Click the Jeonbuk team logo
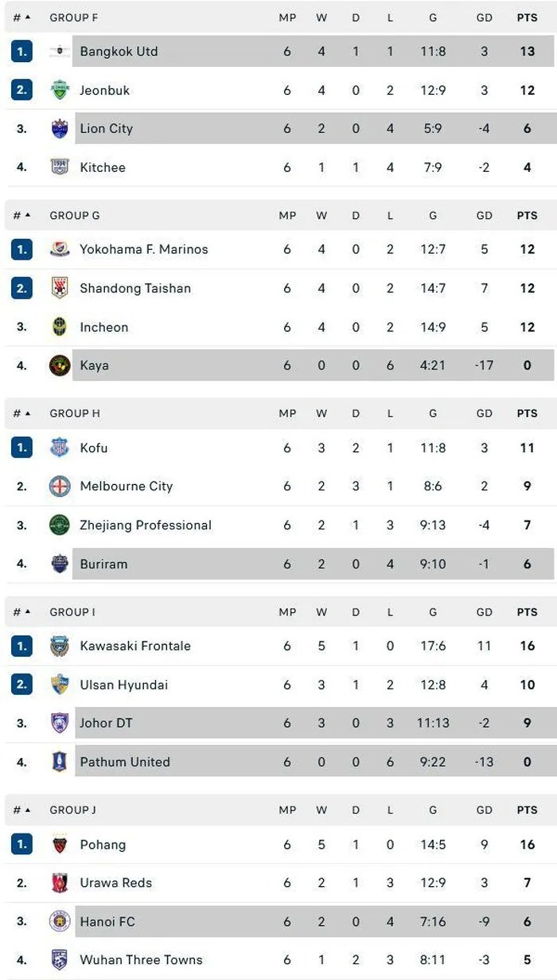557x980 pixels. coord(60,90)
